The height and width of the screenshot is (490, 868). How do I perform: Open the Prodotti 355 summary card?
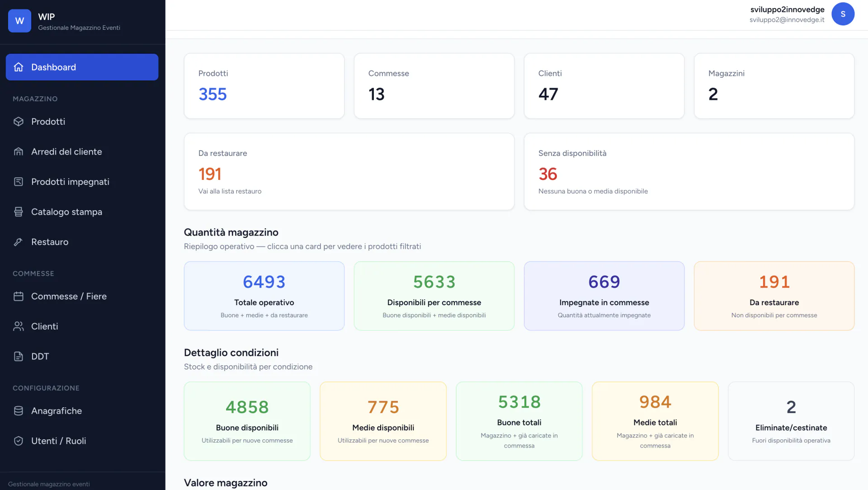[264, 86]
